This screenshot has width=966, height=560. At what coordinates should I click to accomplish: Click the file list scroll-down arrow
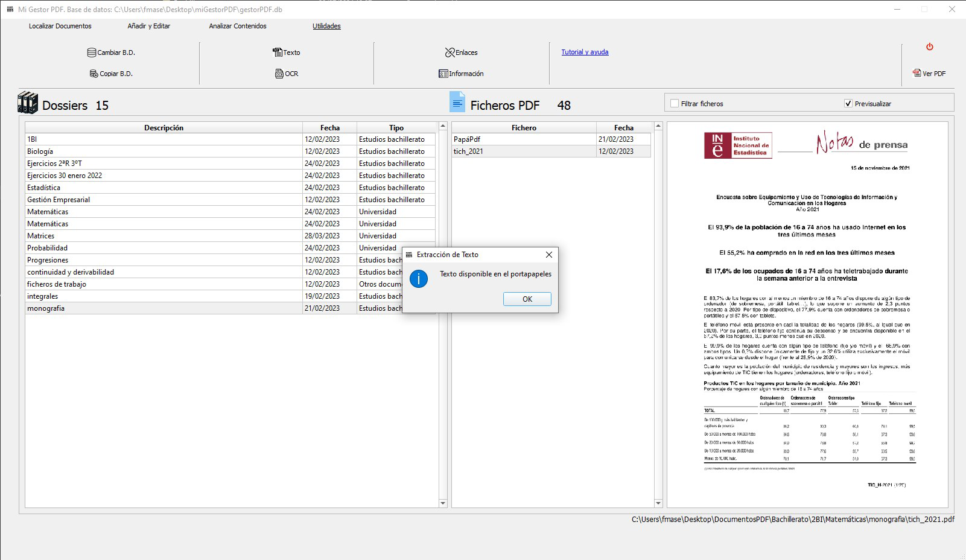point(658,503)
